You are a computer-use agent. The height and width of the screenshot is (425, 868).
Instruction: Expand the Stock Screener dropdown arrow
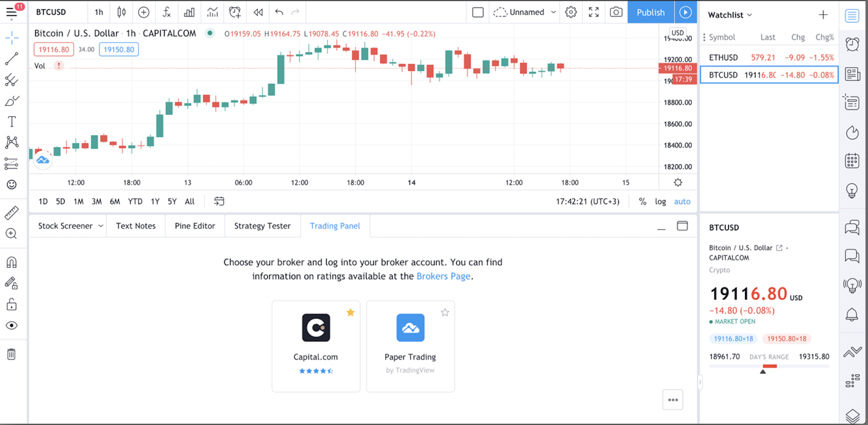point(101,226)
